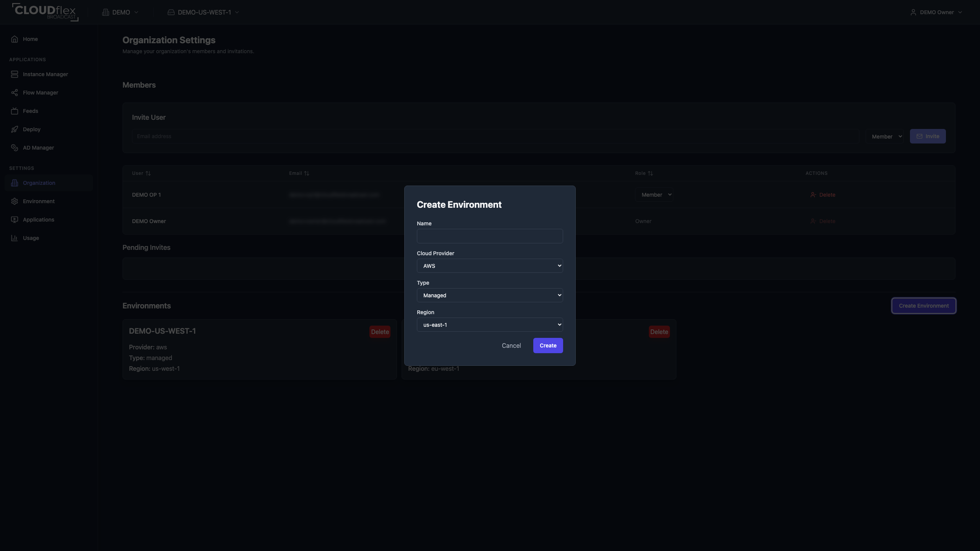980x551 pixels.
Task: Click the Organization building icon in sidebar
Action: 15,183
